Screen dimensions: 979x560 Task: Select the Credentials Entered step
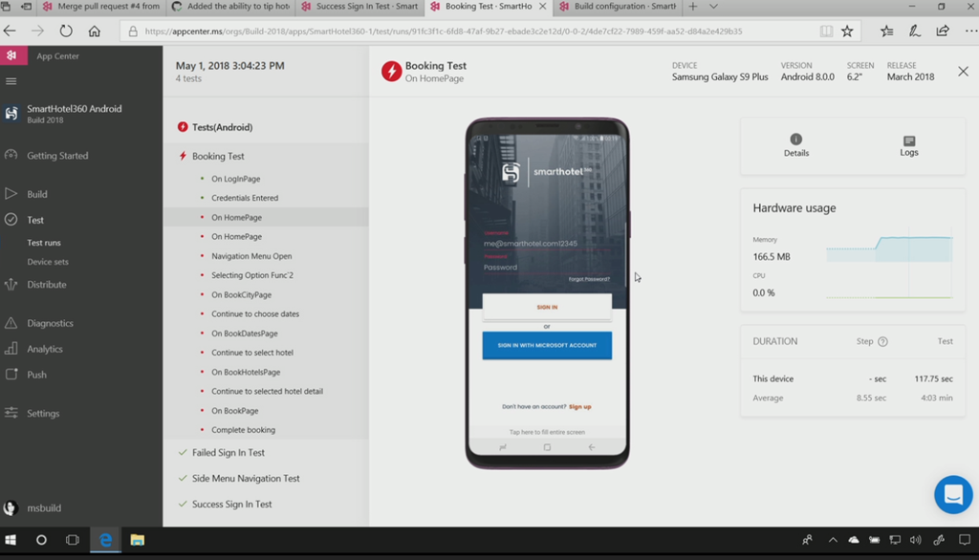click(245, 198)
